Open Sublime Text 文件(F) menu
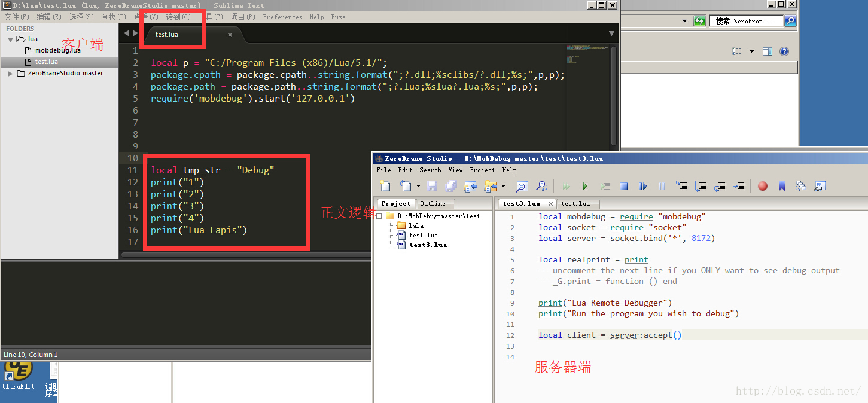This screenshot has width=868, height=403. [x=17, y=17]
